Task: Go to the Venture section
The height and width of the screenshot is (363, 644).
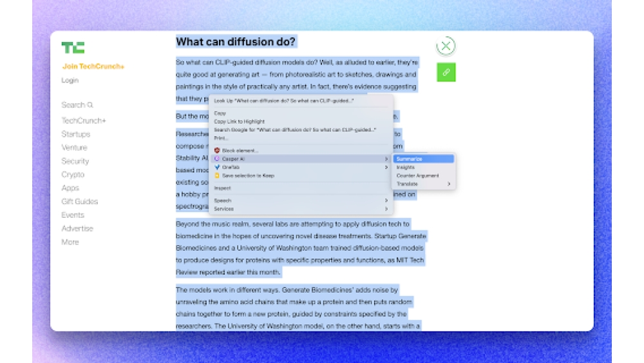Action: [74, 148]
